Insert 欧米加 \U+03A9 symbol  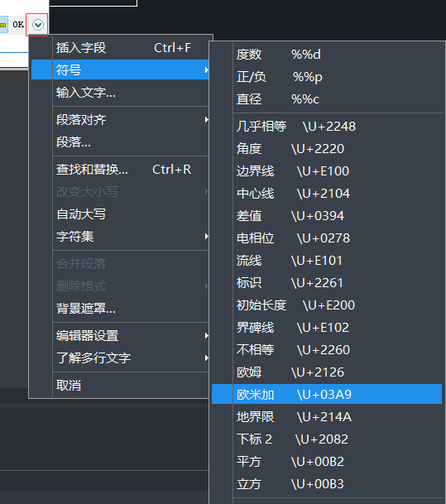click(x=327, y=394)
